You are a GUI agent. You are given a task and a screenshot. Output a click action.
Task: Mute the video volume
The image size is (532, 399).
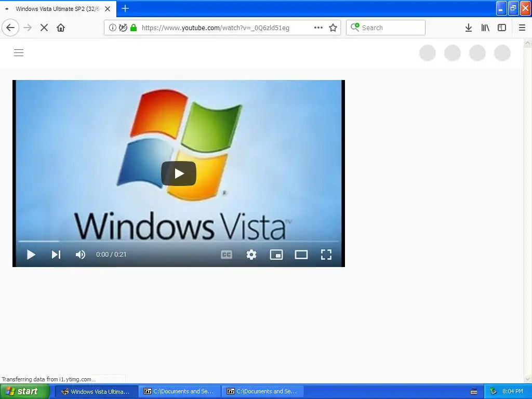81,255
